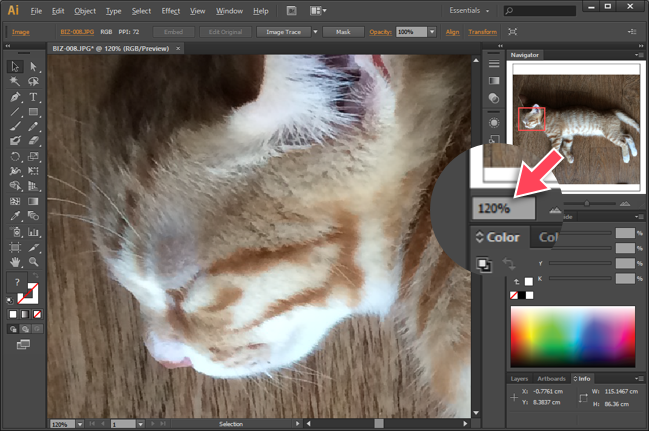The image size is (649, 431).
Task: Select the Eyedropper tool
Action: tap(15, 216)
